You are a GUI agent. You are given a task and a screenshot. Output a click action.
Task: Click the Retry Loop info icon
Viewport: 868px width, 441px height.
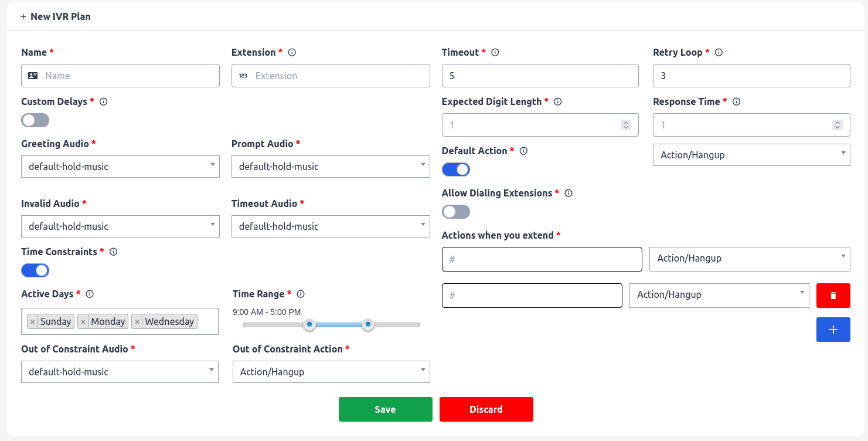tap(719, 52)
